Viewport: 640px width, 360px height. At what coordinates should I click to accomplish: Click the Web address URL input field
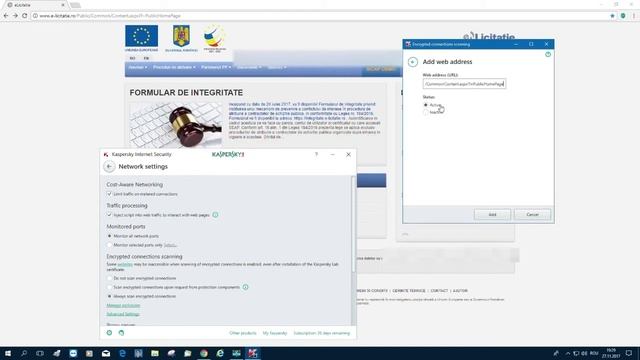464,84
